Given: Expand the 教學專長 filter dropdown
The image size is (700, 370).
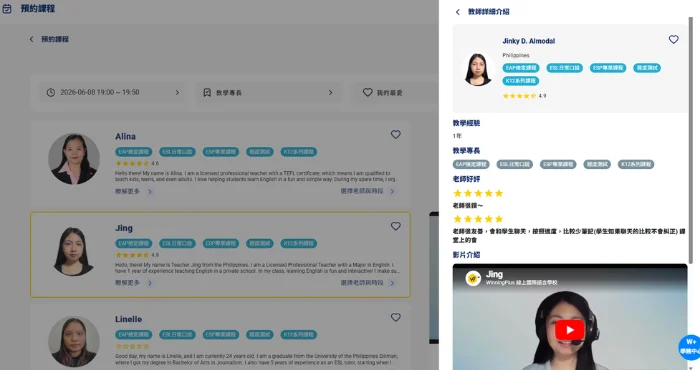Looking at the screenshot, I should coord(268,92).
